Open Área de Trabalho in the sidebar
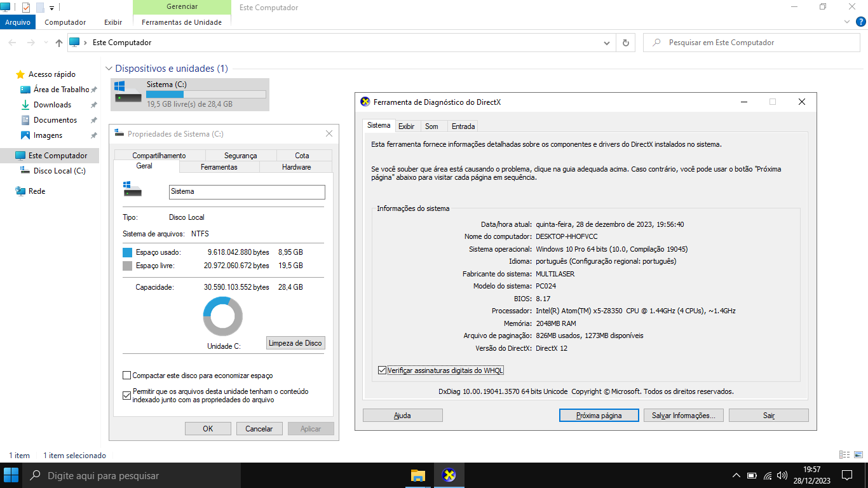 point(61,90)
